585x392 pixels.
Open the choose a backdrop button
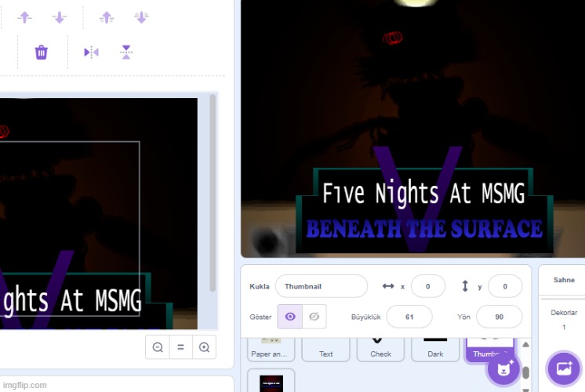(564, 369)
